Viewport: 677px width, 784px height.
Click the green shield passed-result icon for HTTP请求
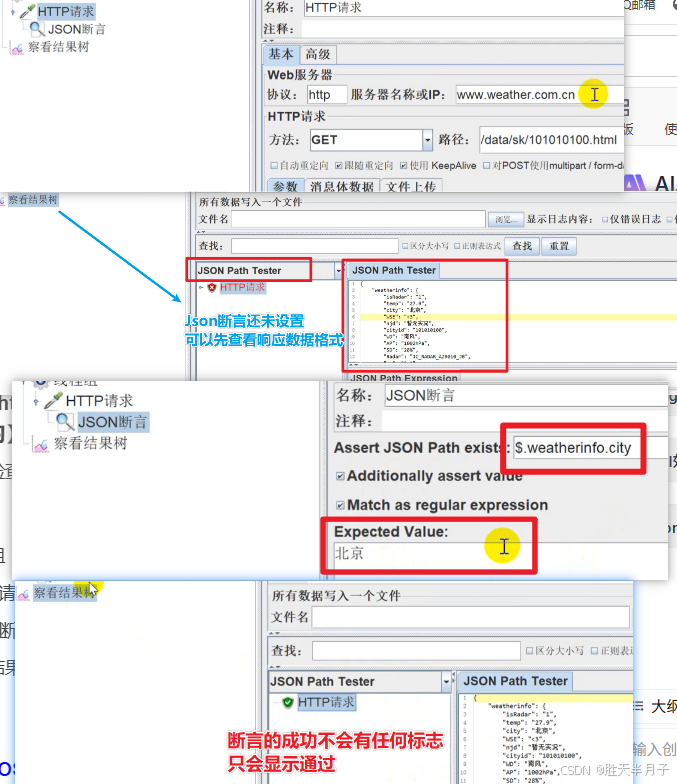click(288, 702)
